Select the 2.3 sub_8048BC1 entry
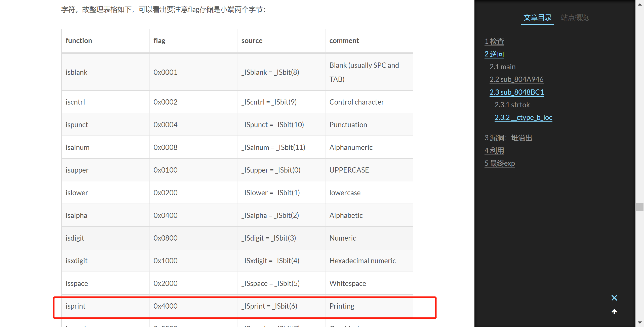This screenshot has height=327, width=644. pyautogui.click(x=516, y=92)
